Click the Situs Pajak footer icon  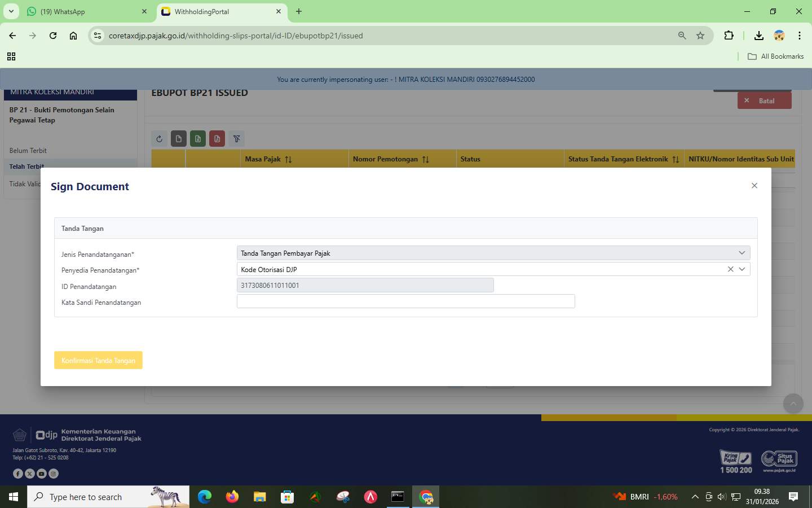pos(780,460)
